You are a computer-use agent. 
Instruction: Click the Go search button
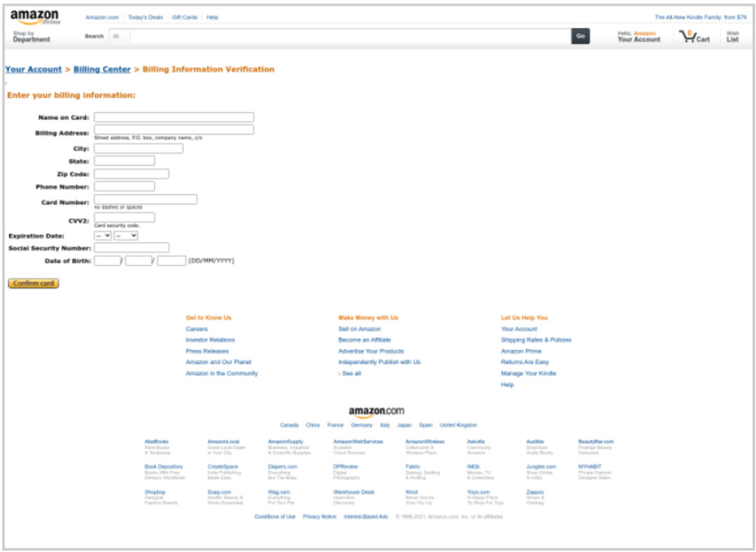click(x=580, y=36)
